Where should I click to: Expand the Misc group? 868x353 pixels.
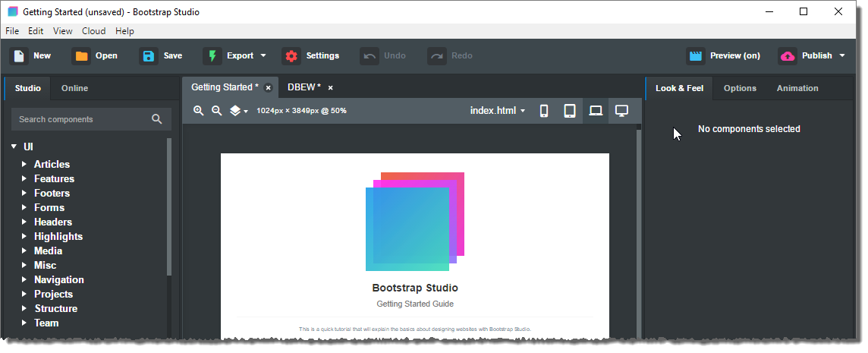point(24,265)
